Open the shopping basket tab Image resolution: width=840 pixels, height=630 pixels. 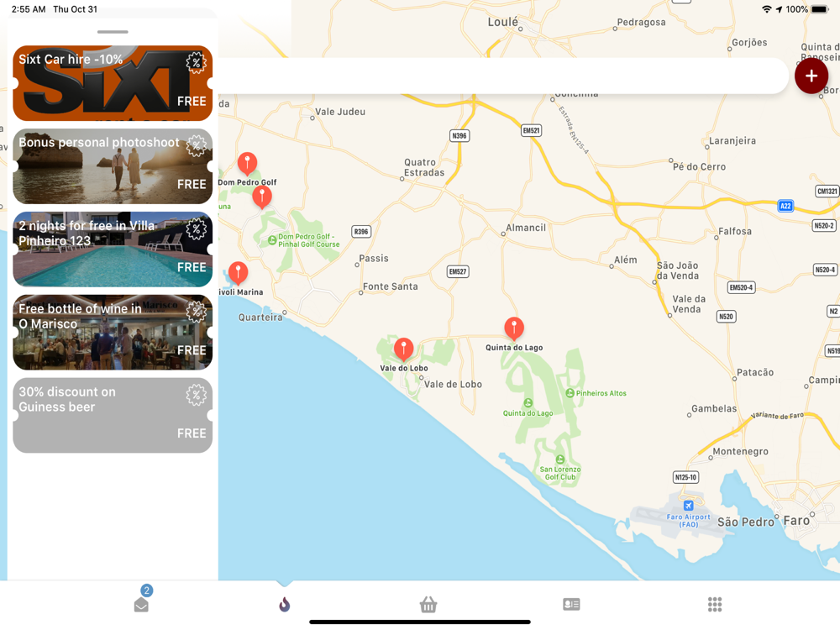[x=428, y=604]
